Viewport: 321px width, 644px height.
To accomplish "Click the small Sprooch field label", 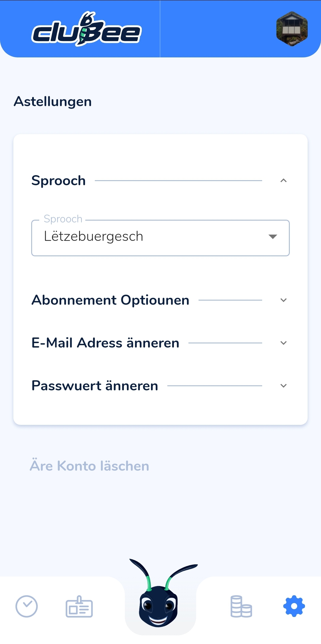I will point(63,219).
